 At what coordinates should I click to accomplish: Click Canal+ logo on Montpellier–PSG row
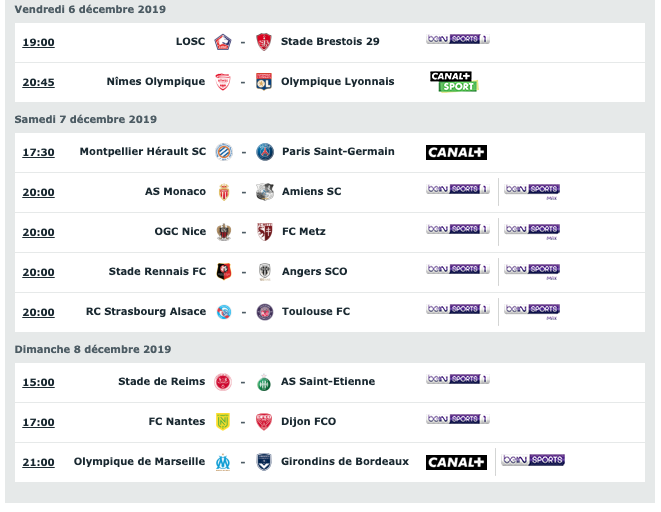(x=456, y=152)
